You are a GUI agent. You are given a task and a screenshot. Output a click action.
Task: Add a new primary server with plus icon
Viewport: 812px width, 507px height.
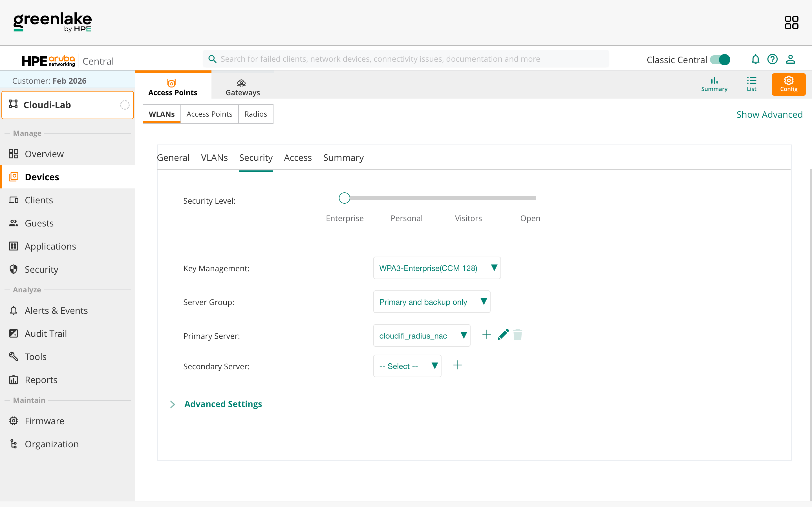pyautogui.click(x=486, y=335)
